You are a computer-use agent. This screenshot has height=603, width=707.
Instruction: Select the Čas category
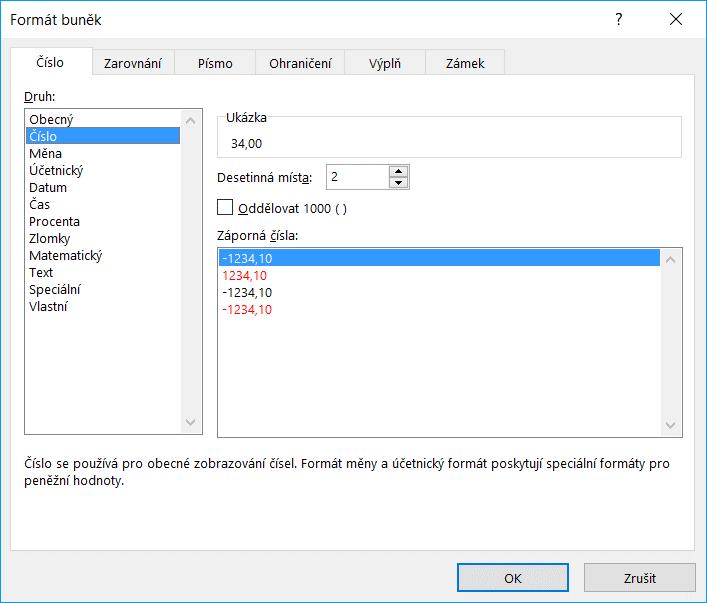click(103, 204)
